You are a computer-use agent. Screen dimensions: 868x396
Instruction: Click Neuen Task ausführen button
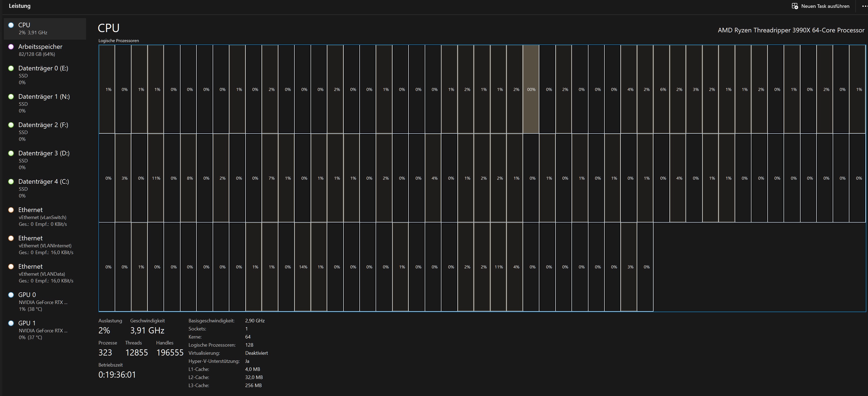click(x=825, y=6)
